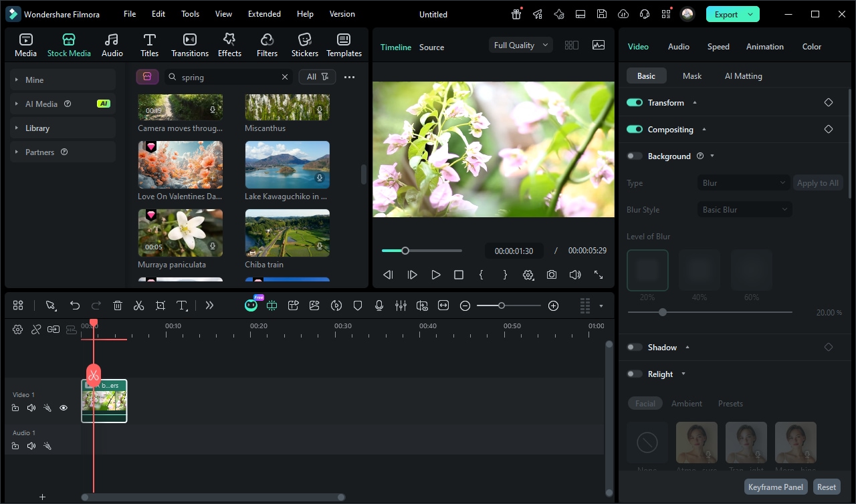Click the Export button

click(x=726, y=14)
